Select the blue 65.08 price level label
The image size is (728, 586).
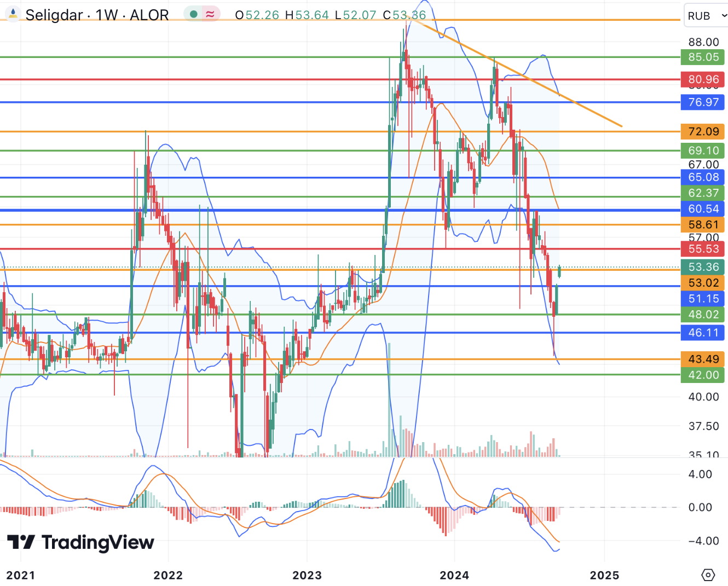703,177
